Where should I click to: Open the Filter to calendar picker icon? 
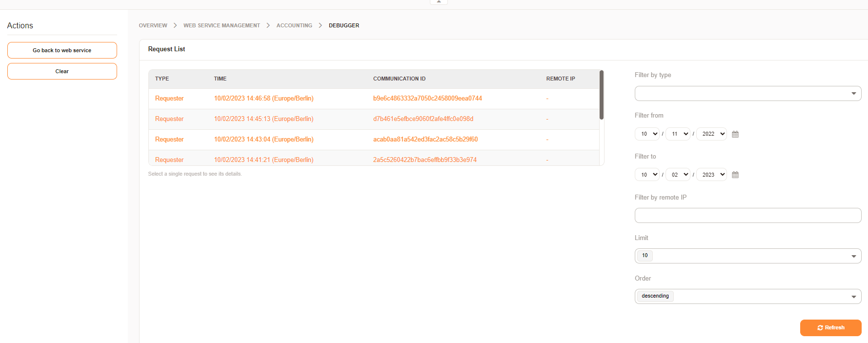tap(735, 175)
